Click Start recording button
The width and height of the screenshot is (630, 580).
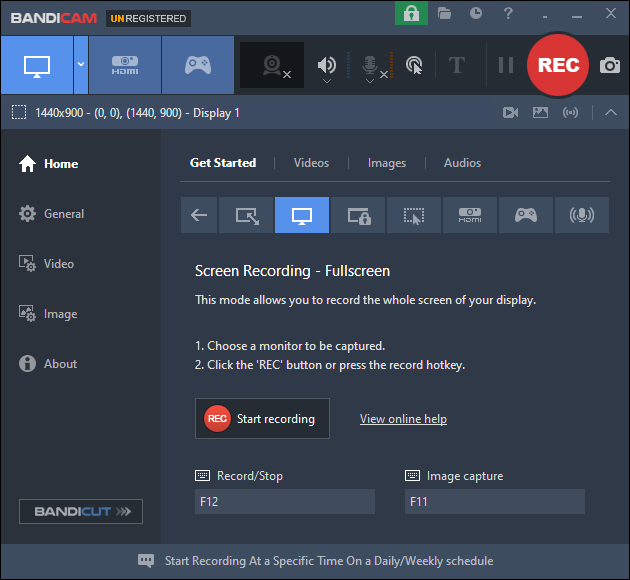[x=262, y=419]
